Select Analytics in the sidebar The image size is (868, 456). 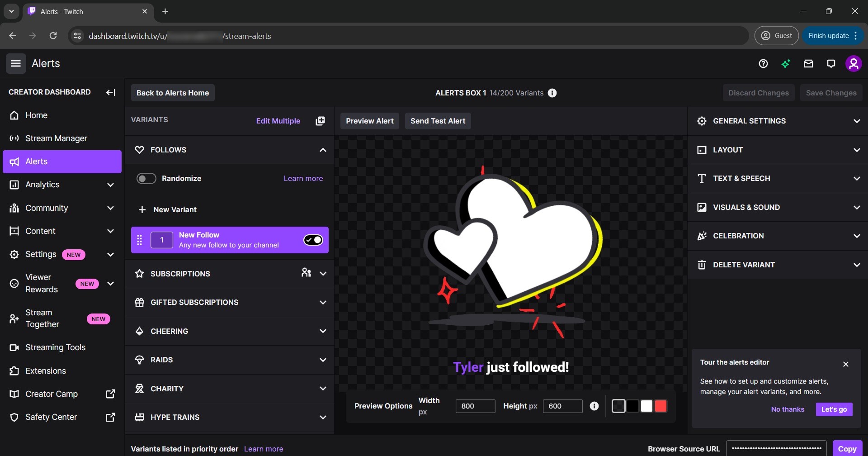pos(42,184)
